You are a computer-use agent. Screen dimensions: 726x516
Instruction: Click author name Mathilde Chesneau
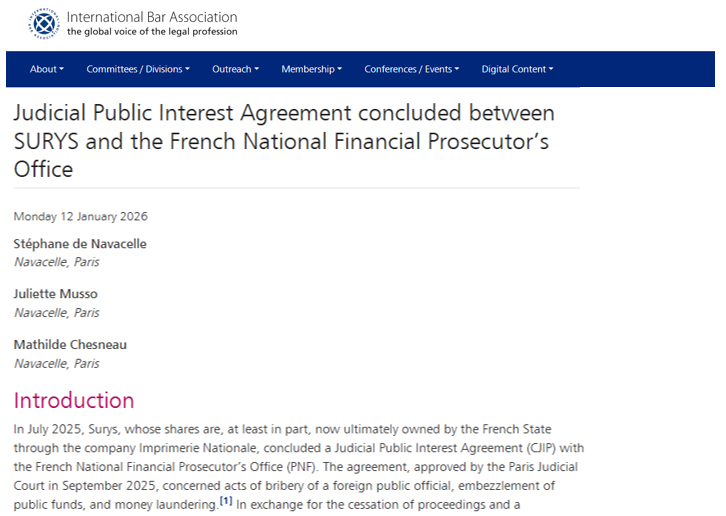(x=70, y=345)
